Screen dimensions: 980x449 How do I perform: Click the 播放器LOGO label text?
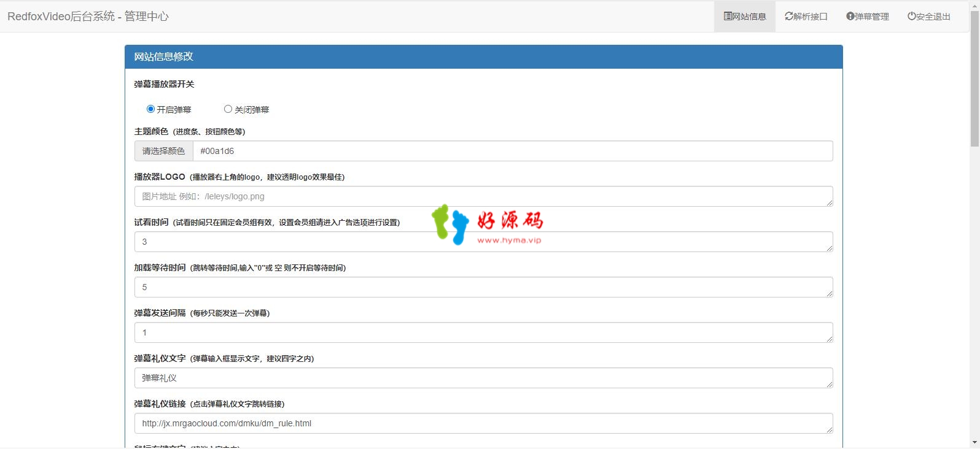pyautogui.click(x=160, y=177)
